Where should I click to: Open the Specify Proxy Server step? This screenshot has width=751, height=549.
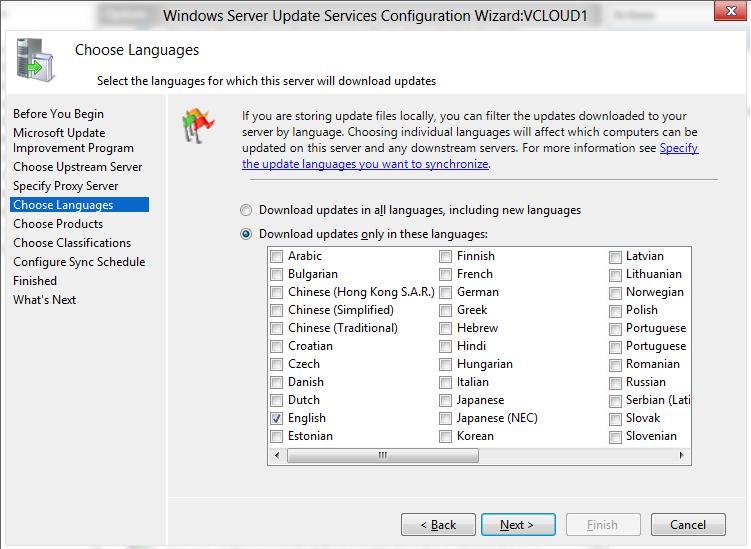pos(66,186)
